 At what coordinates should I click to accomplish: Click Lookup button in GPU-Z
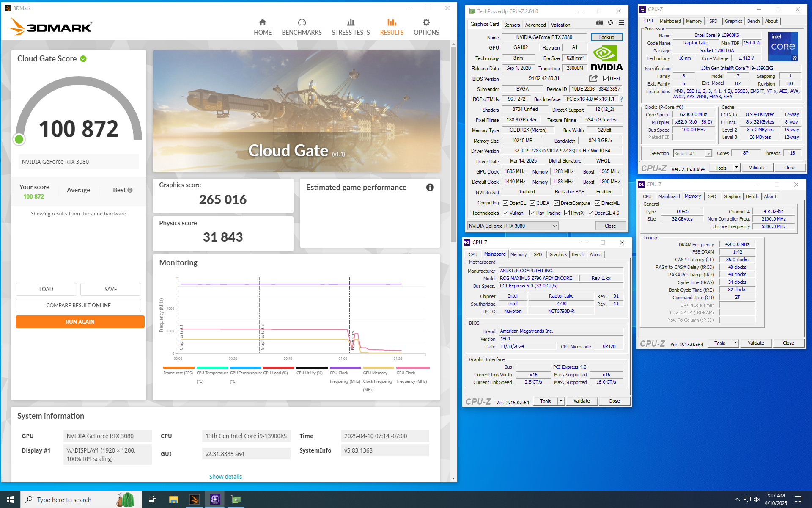(x=606, y=37)
